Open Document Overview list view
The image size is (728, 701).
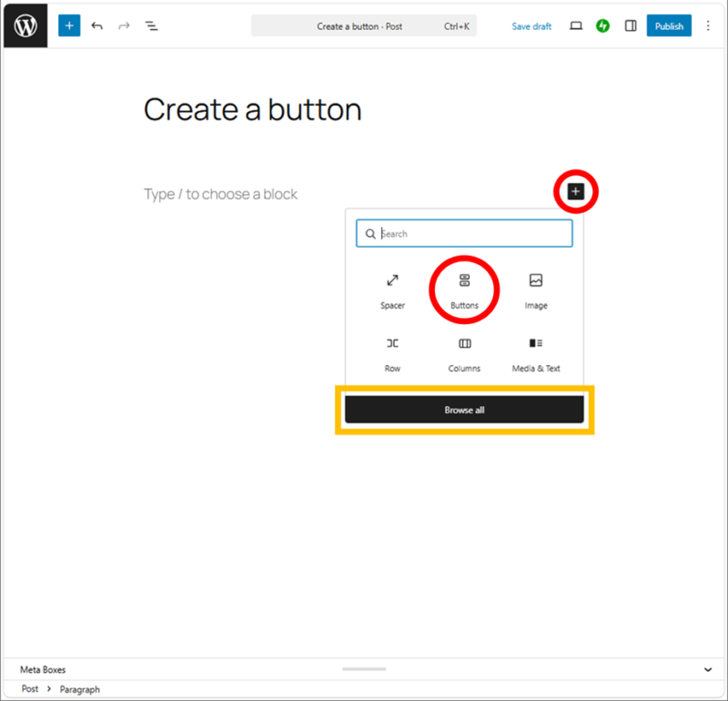151,25
